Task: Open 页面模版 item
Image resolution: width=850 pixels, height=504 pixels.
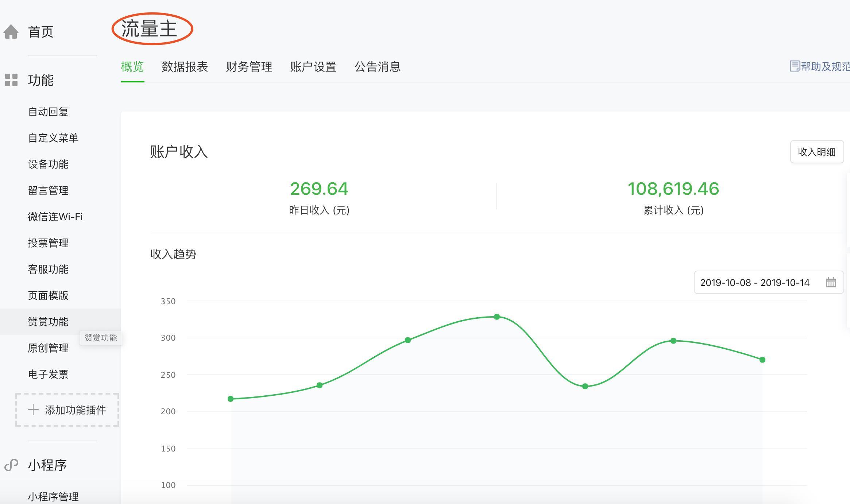Action: [48, 295]
